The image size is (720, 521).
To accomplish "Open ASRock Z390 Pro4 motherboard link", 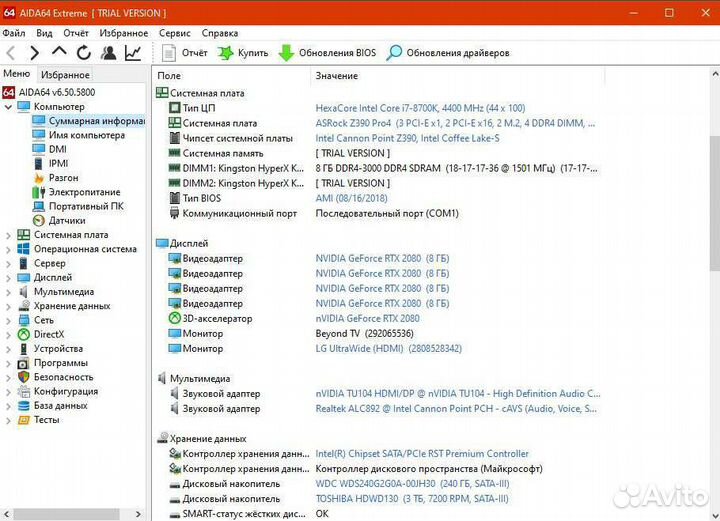I will (455, 123).
